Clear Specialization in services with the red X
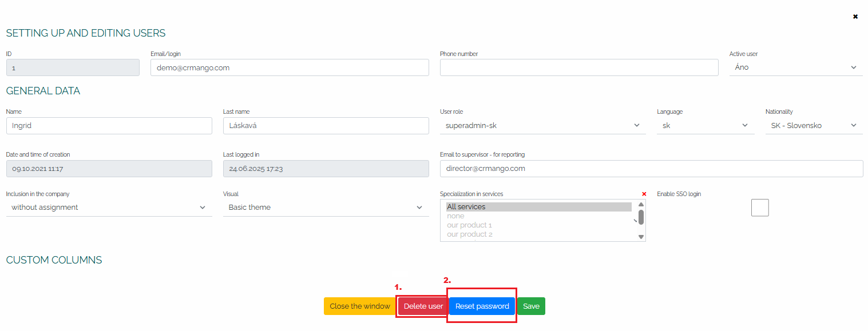Image resolution: width=868 pixels, height=331 pixels. point(644,194)
